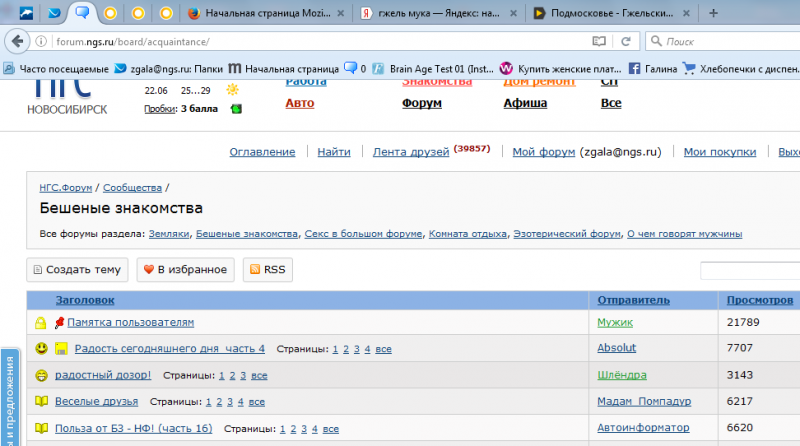
Task: Sort topics by Заголовок column header
Action: click(x=84, y=300)
